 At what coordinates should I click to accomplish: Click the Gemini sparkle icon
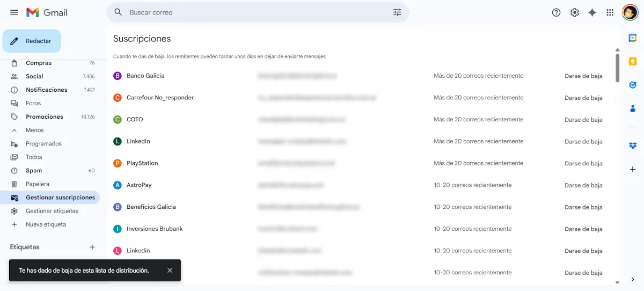pos(592,12)
